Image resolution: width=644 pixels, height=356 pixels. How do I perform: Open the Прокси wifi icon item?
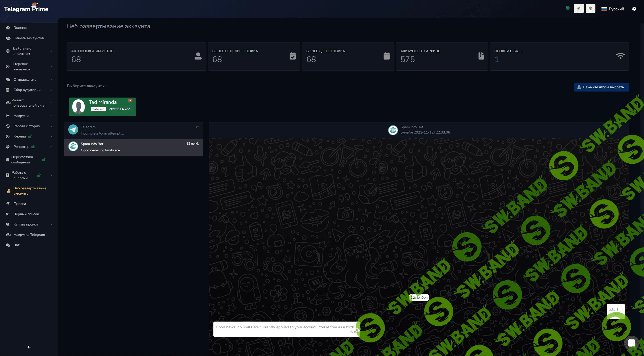(8, 204)
